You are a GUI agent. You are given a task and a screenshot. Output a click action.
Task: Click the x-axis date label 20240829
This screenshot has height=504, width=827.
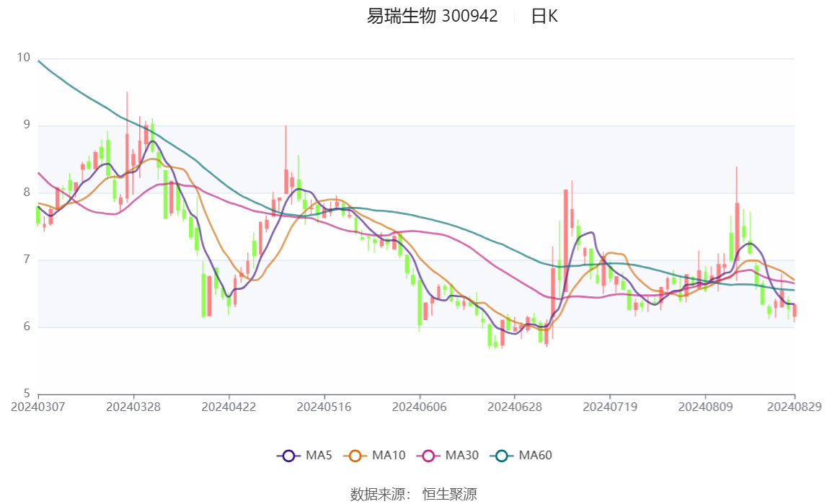795,407
